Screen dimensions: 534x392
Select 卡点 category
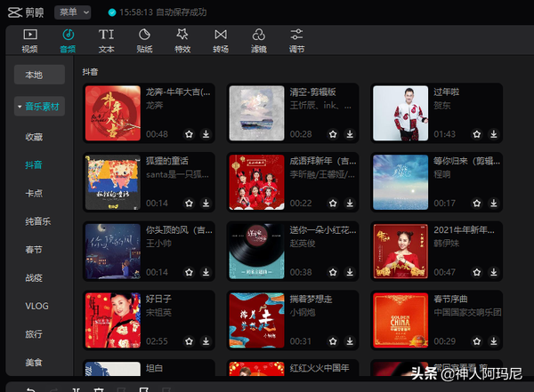pyautogui.click(x=34, y=193)
